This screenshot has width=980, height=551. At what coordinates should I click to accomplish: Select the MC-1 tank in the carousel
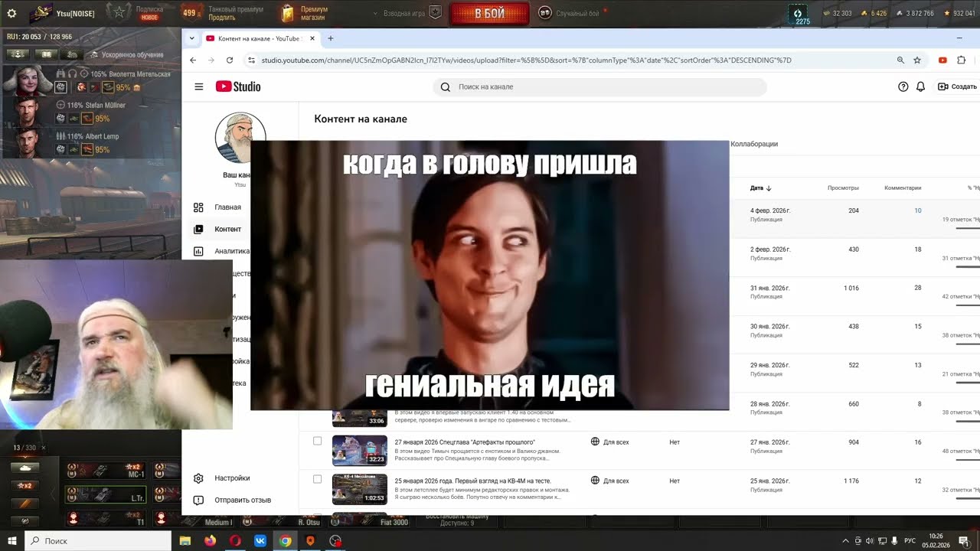coord(105,471)
